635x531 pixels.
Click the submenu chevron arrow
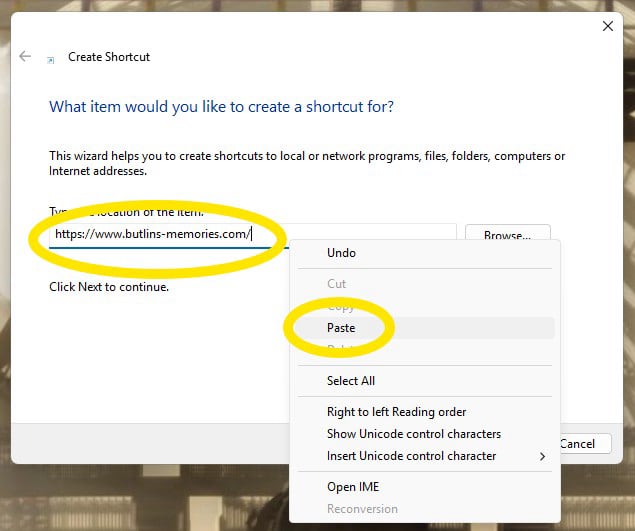542,456
